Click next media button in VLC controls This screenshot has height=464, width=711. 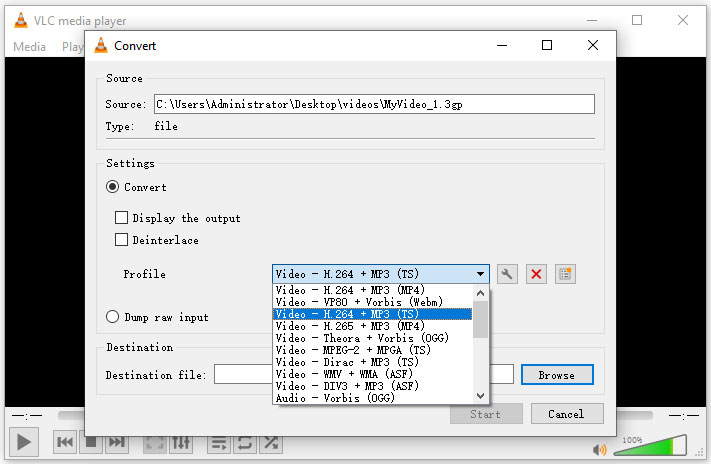(x=117, y=442)
